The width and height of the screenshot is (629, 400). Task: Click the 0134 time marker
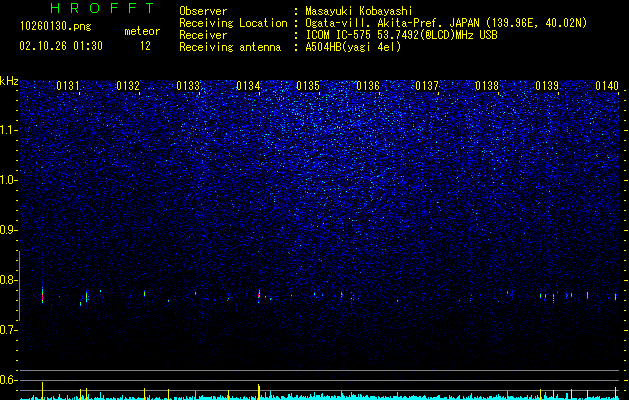tap(248, 86)
